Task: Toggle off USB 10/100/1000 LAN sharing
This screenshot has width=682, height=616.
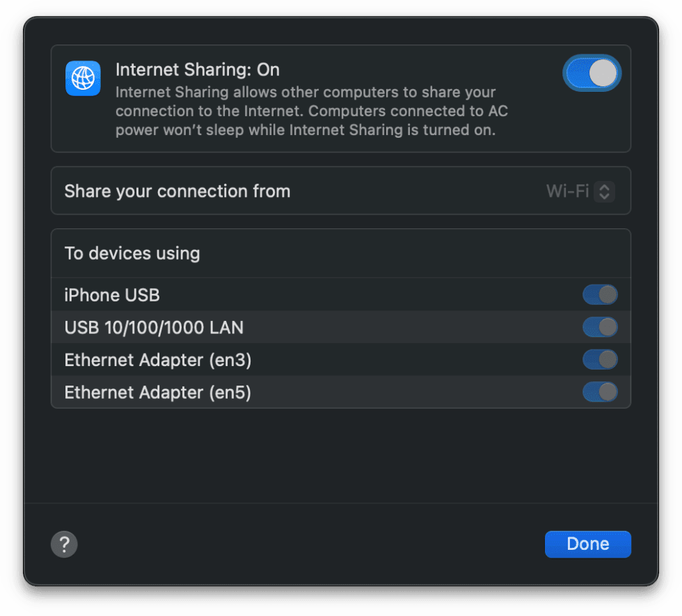Action: pos(600,326)
